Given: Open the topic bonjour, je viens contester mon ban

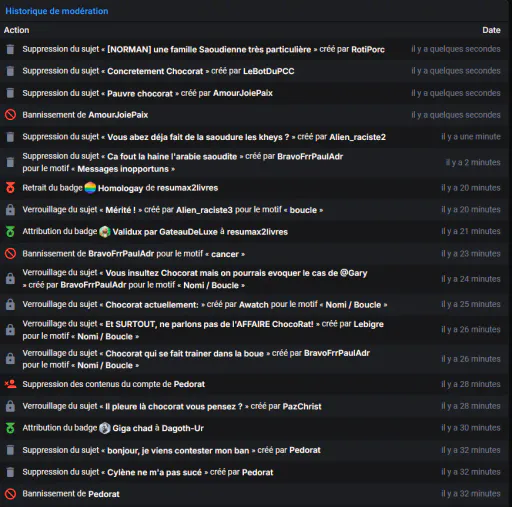Looking at the screenshot, I should [x=178, y=451].
